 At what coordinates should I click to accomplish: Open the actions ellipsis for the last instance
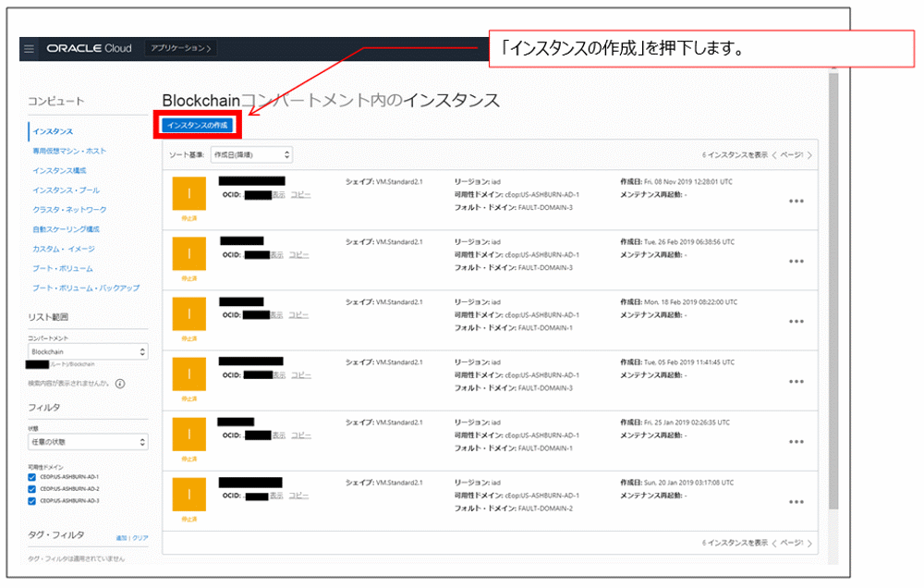pyautogui.click(x=796, y=501)
